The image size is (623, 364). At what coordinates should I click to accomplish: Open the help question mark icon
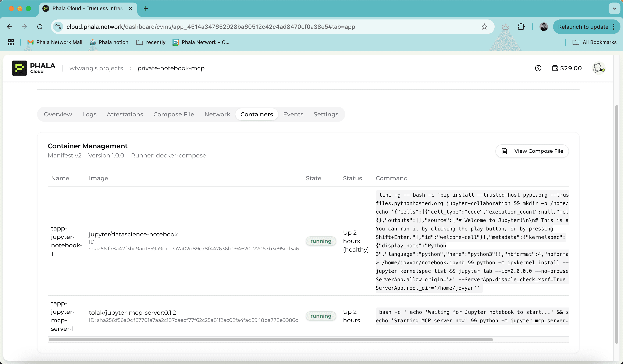coord(538,68)
